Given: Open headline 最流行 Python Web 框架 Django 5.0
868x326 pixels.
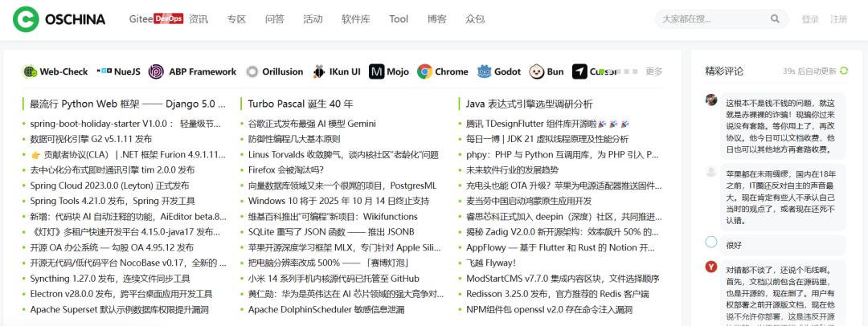Looking at the screenshot, I should (x=128, y=104).
